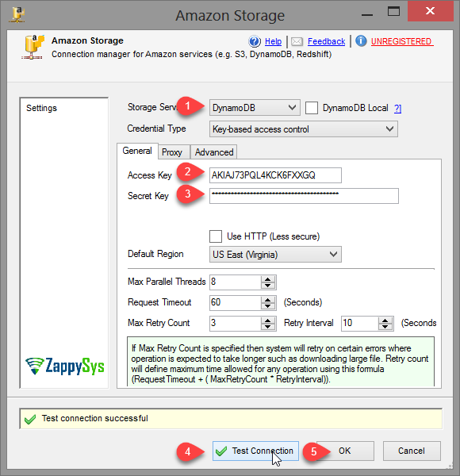Click the Feedback envelope icon
Viewport: 460px width, 476px height.
coord(297,41)
